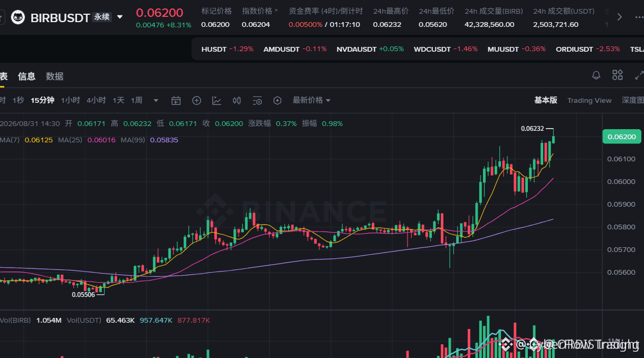Click the 标记价格 mark price label
Screen dimensions: 644x358
pos(216,11)
